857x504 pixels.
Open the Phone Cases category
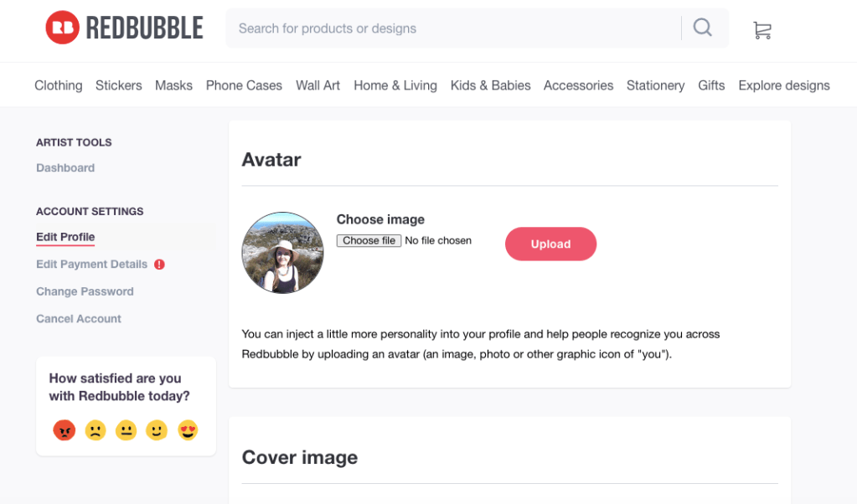(244, 85)
